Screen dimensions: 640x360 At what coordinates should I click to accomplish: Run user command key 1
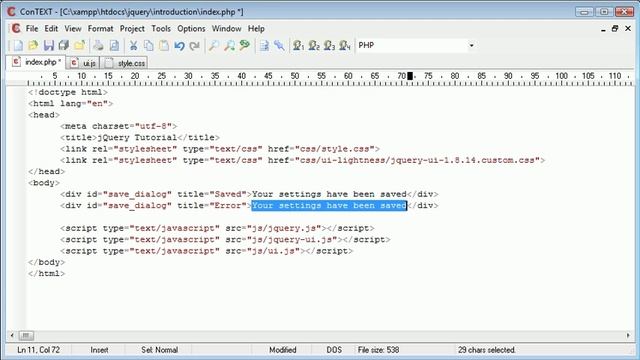pyautogui.click(x=298, y=45)
